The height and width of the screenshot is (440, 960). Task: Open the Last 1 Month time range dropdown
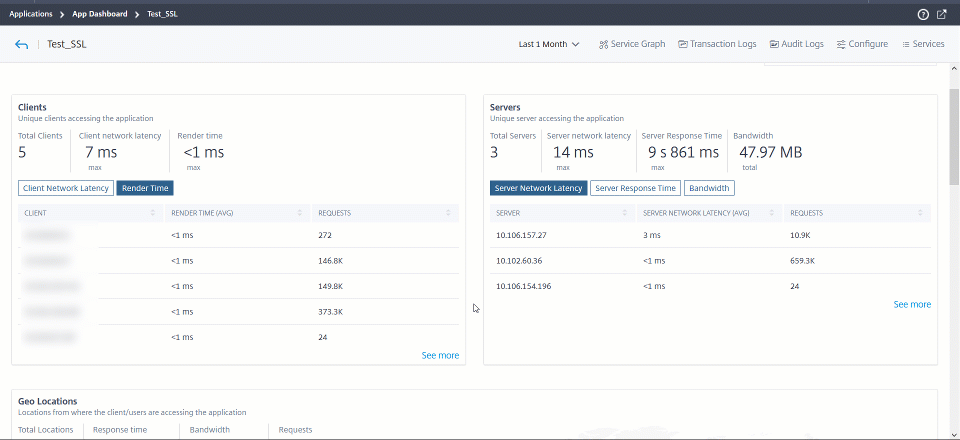[x=549, y=44]
